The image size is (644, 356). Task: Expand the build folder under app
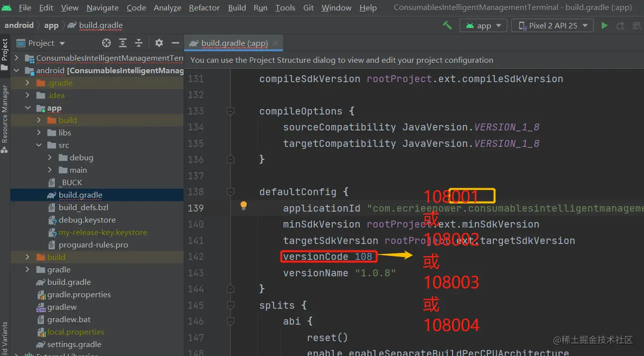[x=39, y=120]
